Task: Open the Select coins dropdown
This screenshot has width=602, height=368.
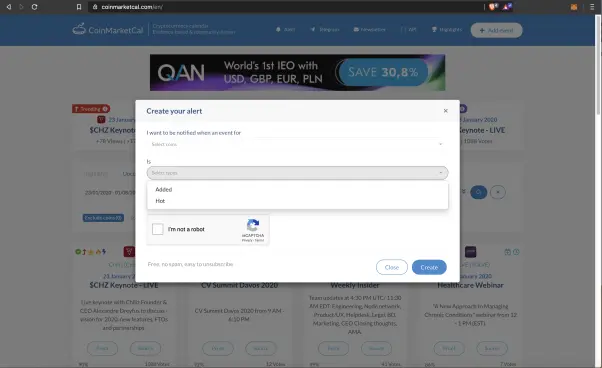Action: (297, 144)
